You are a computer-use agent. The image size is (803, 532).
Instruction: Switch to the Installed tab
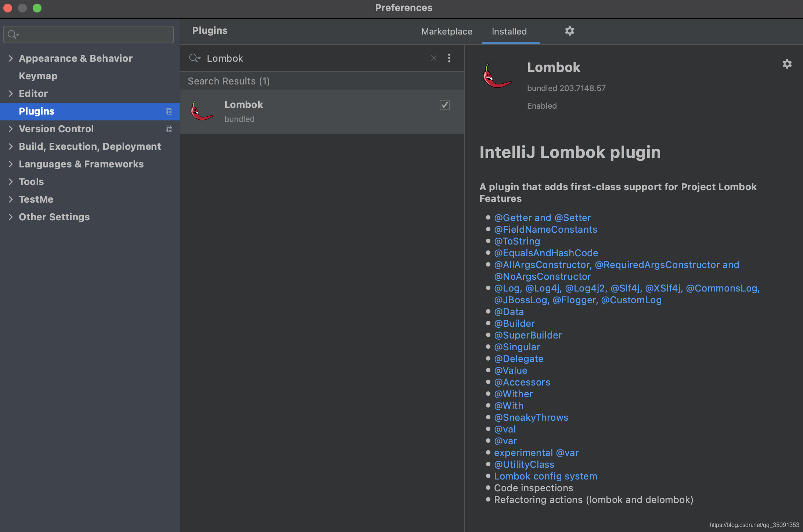[509, 32]
